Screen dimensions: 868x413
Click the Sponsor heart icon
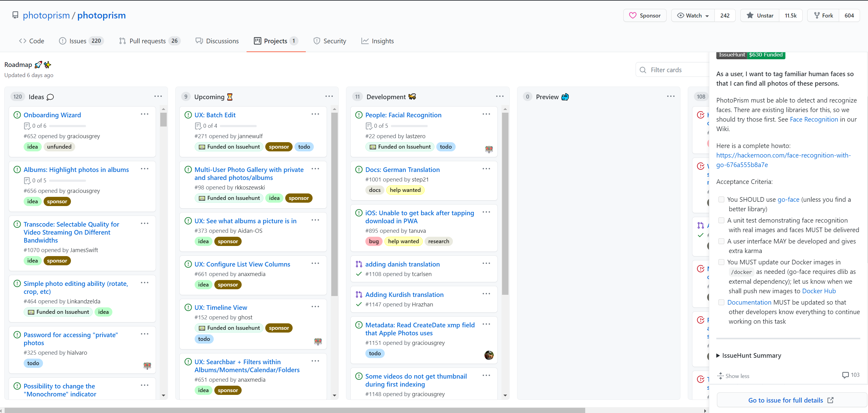pyautogui.click(x=633, y=15)
